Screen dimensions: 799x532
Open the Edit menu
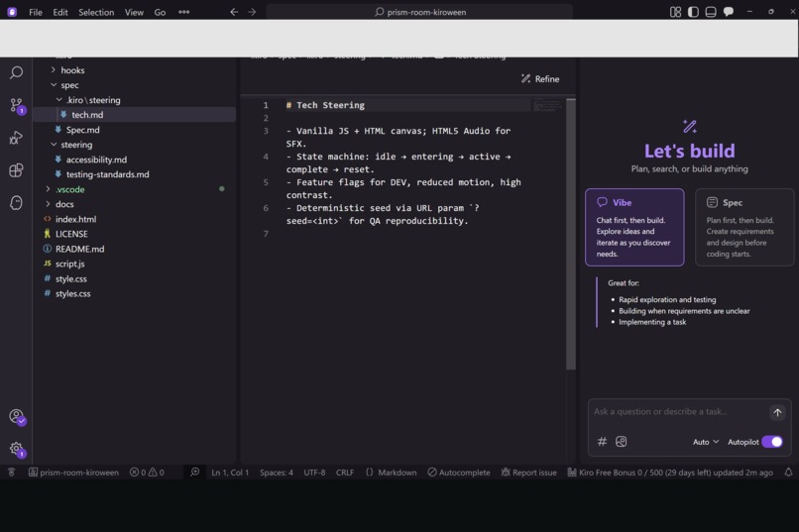(x=60, y=12)
